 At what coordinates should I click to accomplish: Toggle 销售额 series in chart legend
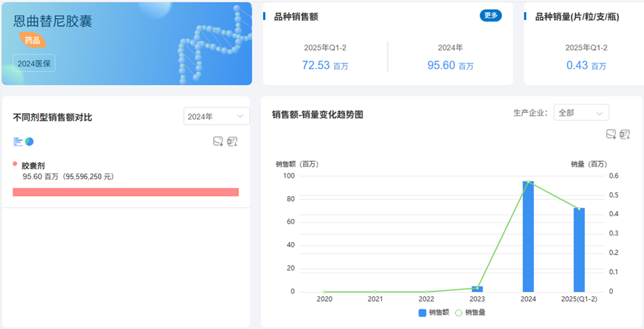434,312
